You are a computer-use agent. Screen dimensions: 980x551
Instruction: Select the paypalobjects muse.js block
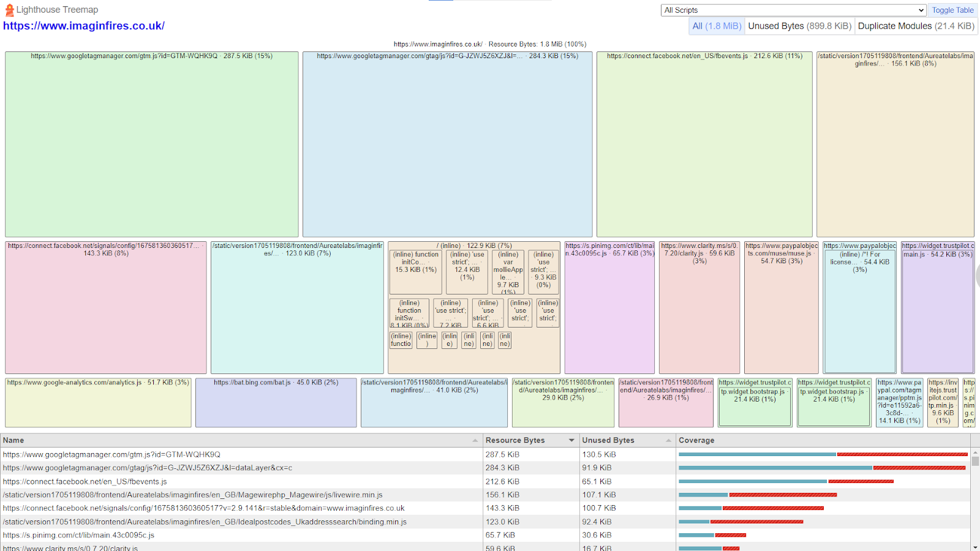pos(782,307)
